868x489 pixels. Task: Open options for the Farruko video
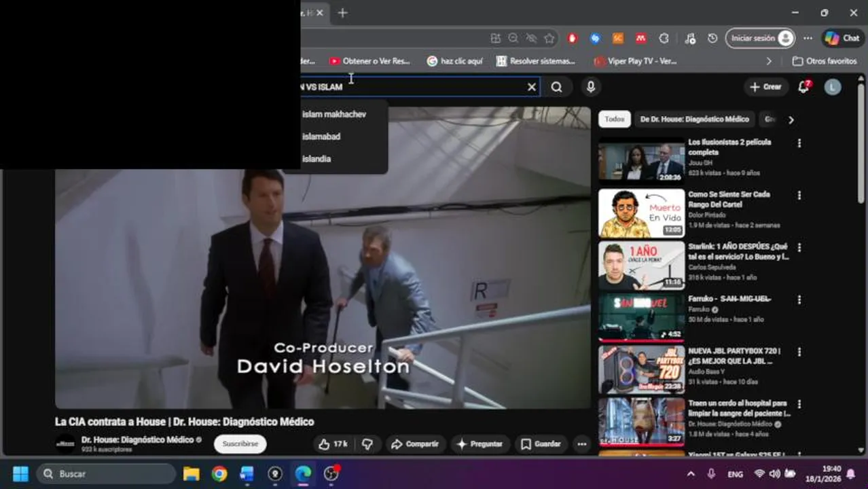[799, 300]
